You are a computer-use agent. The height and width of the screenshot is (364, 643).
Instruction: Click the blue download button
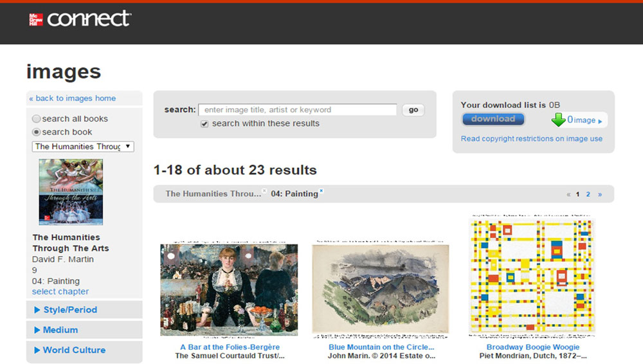tap(493, 119)
